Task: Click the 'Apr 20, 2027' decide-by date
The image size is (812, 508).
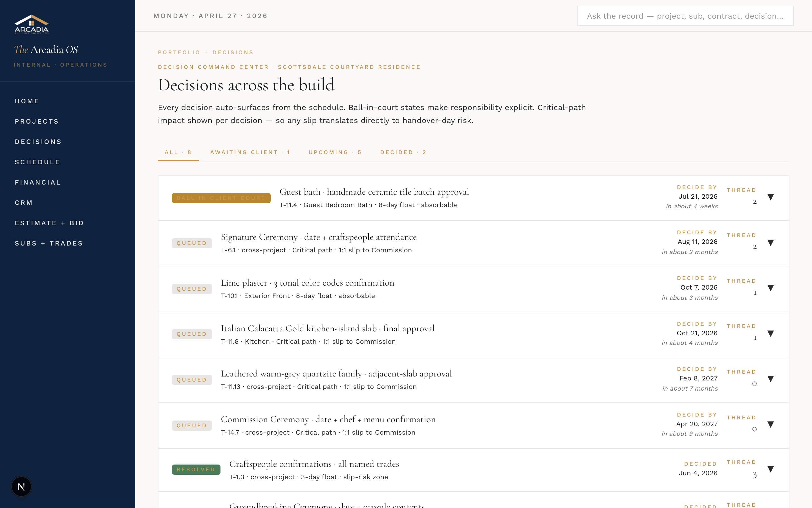Action: coord(697,424)
